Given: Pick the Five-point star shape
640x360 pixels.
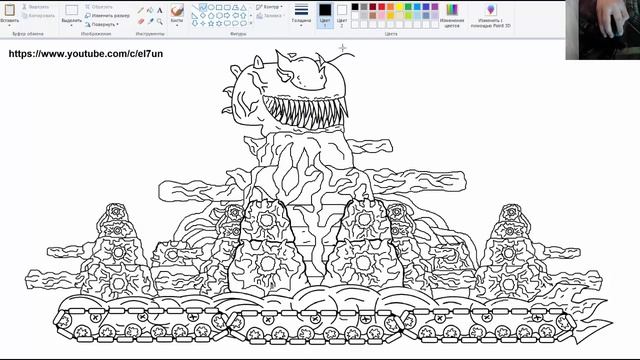Looking at the screenshot, I should [211, 23].
